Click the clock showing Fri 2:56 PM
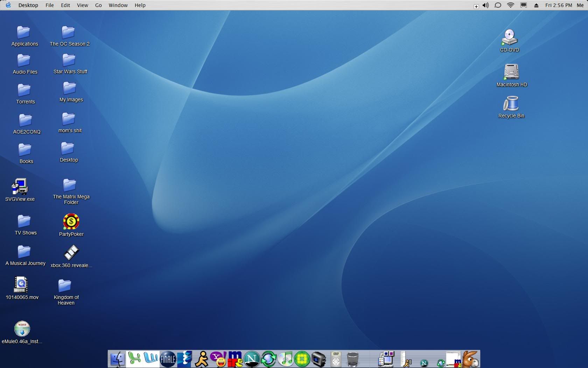Screen dimensions: 588x368 click(559, 5)
